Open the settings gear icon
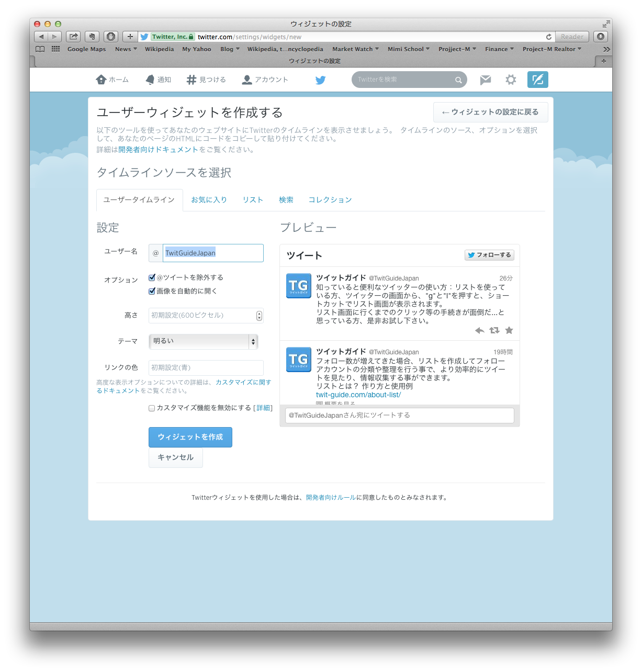The width and height of the screenshot is (642, 672). click(511, 80)
